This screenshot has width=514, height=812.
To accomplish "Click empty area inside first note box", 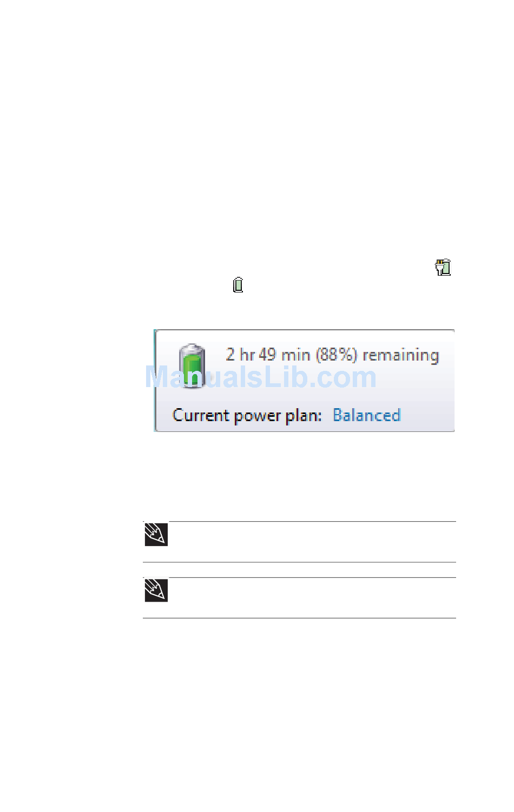I will point(311,542).
